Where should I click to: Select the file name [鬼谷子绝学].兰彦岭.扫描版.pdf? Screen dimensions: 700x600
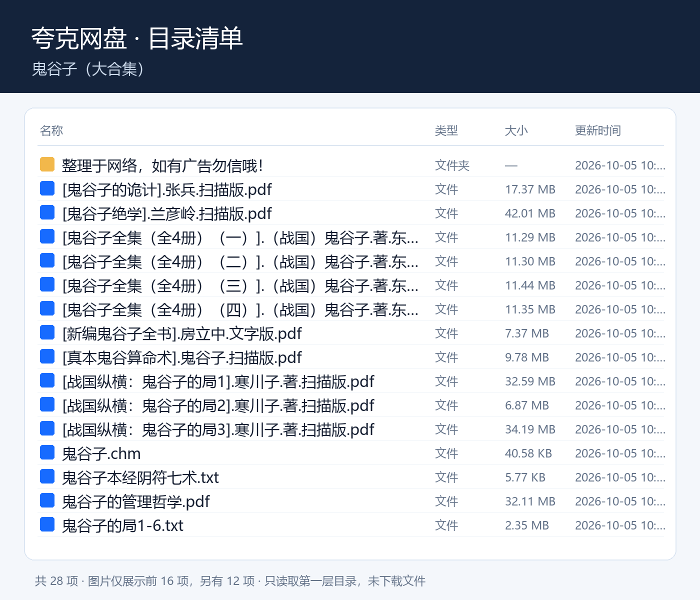point(167,213)
